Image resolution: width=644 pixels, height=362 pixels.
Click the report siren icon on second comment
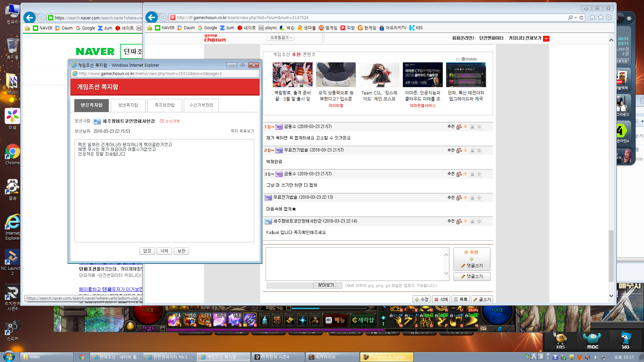472,150
